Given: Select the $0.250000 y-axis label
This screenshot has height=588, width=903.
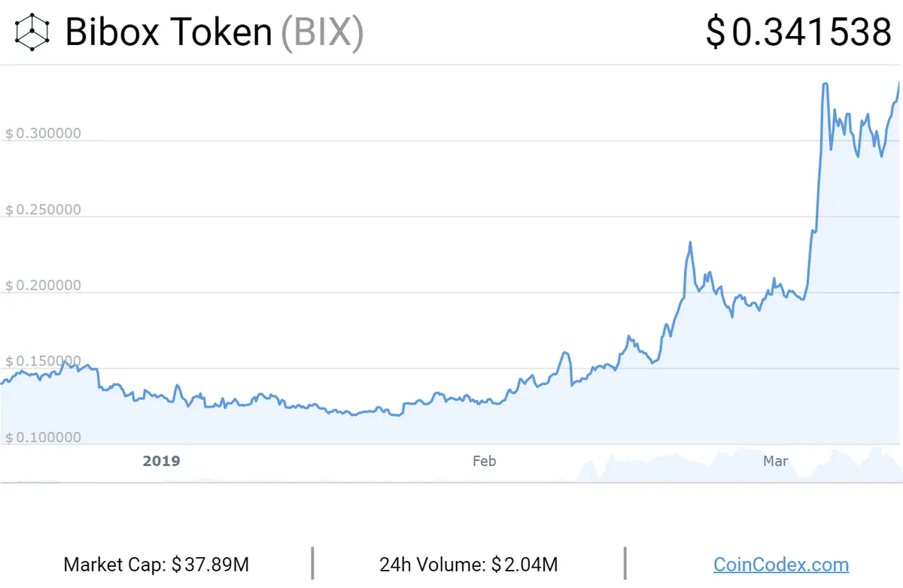Looking at the screenshot, I should click(43, 209).
